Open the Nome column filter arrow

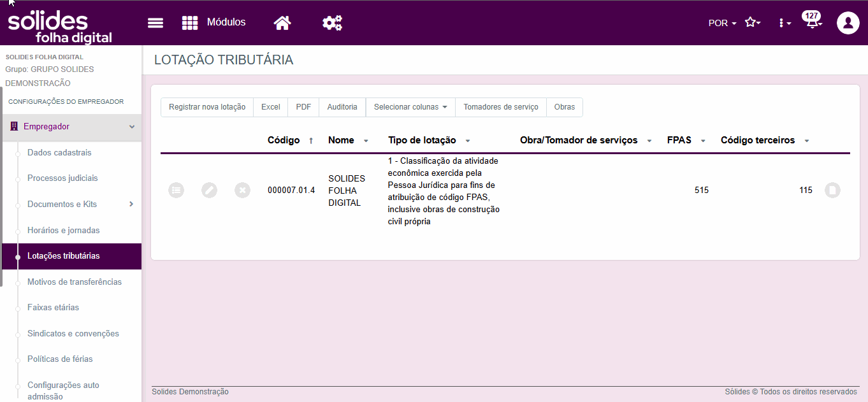(366, 141)
